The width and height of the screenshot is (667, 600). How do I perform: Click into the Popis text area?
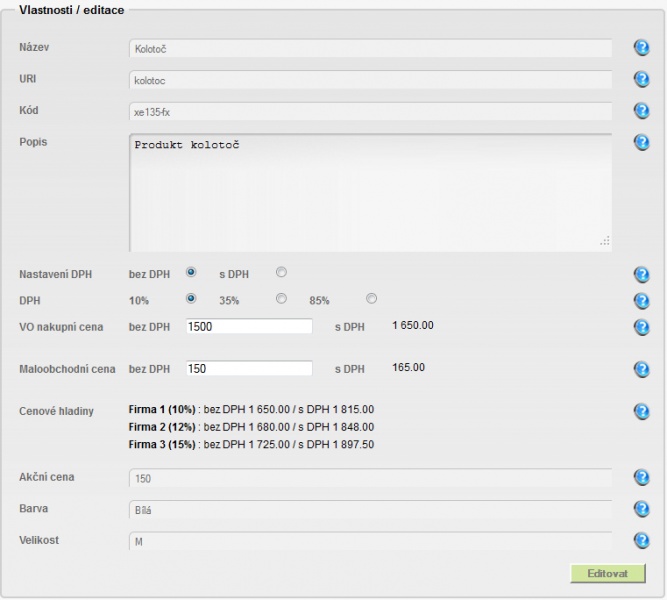(x=371, y=192)
